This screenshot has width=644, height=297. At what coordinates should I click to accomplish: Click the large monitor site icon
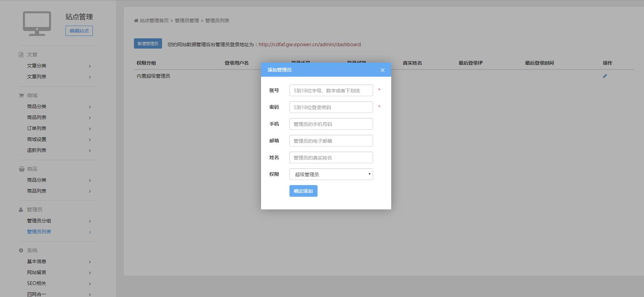point(37,24)
